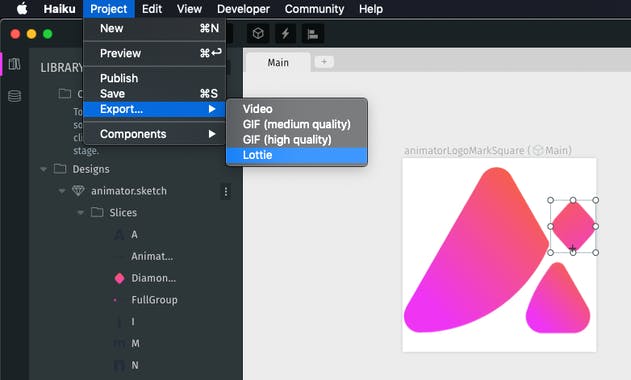The height and width of the screenshot is (380, 631).
Task: Open the View menu
Action: point(189,8)
